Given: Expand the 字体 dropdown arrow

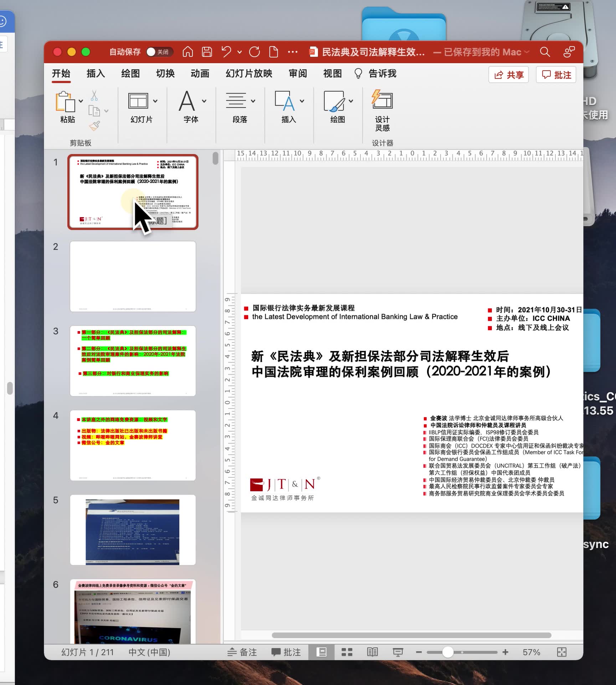Looking at the screenshot, I should [204, 101].
